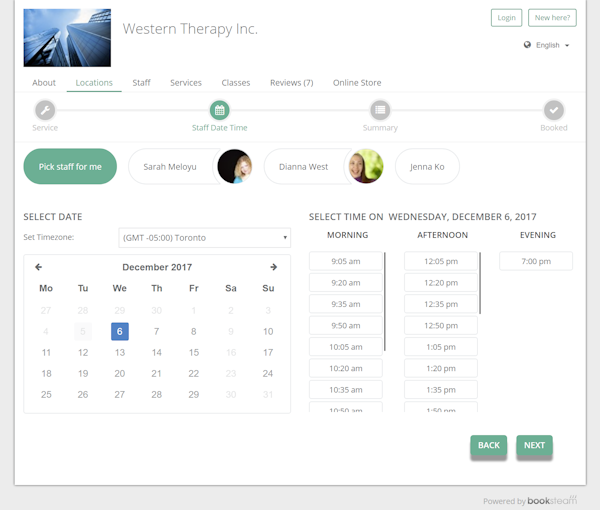
Task: Select December 21 on calendar
Action: (x=157, y=373)
